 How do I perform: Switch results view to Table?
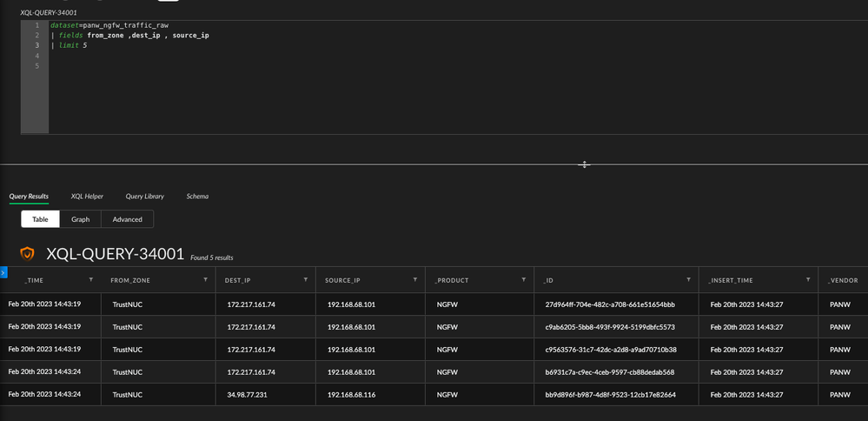click(x=40, y=219)
